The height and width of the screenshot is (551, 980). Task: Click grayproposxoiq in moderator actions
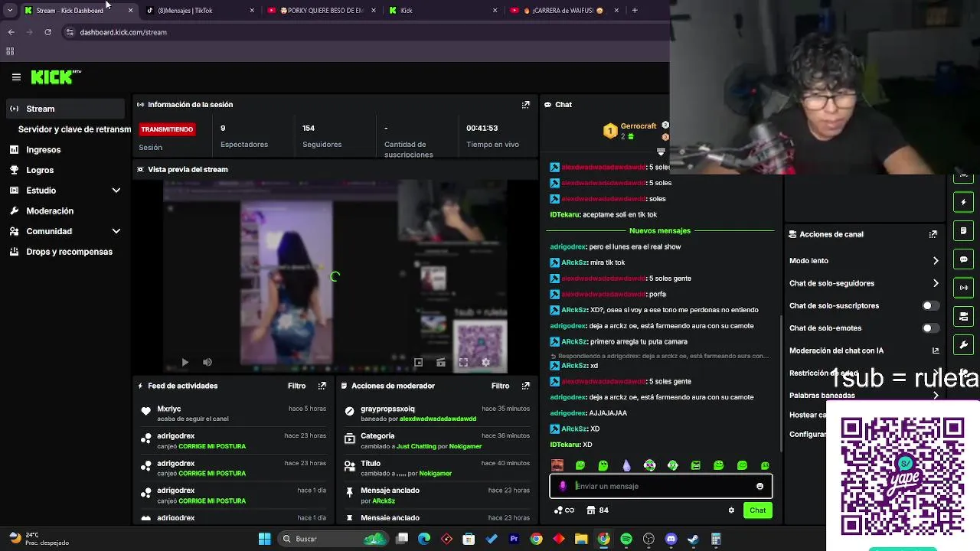point(387,409)
